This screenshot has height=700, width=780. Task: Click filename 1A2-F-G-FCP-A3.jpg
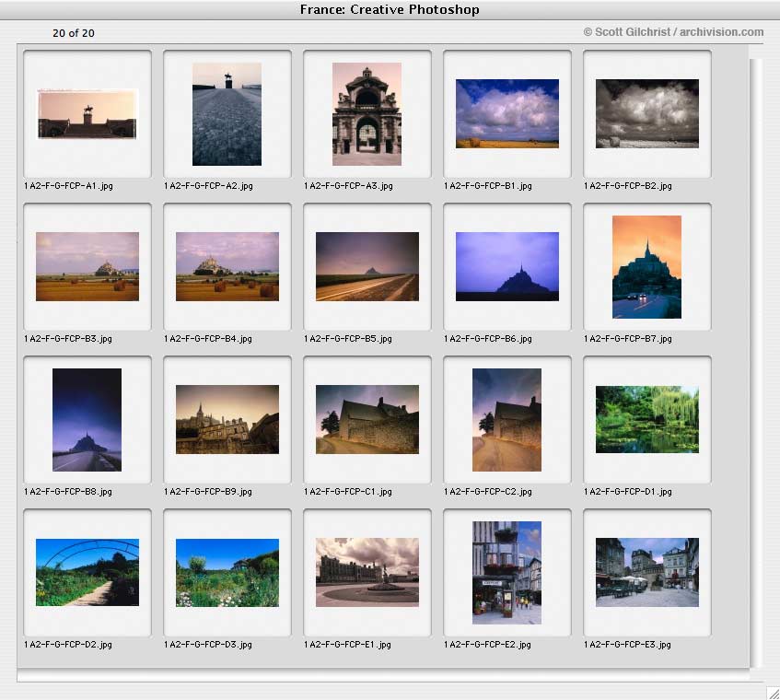click(348, 185)
